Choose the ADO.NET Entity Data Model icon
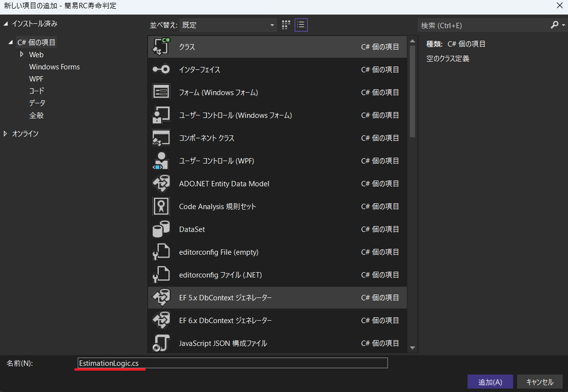 [161, 183]
